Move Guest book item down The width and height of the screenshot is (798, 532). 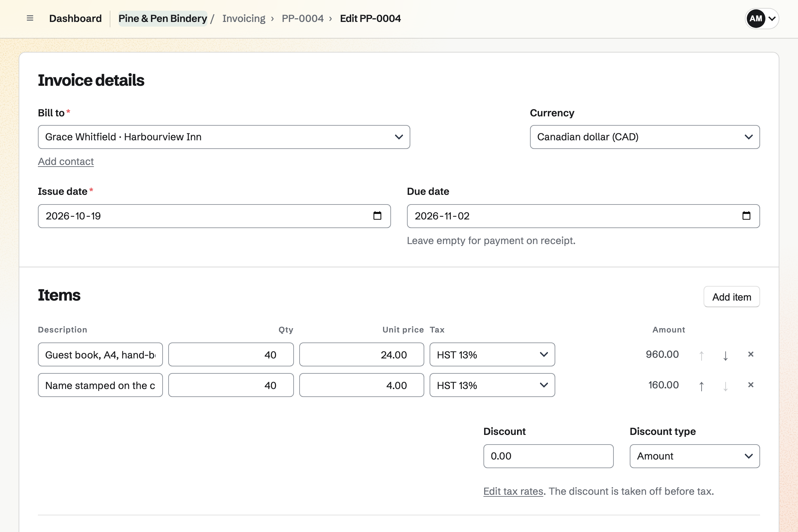click(x=726, y=355)
